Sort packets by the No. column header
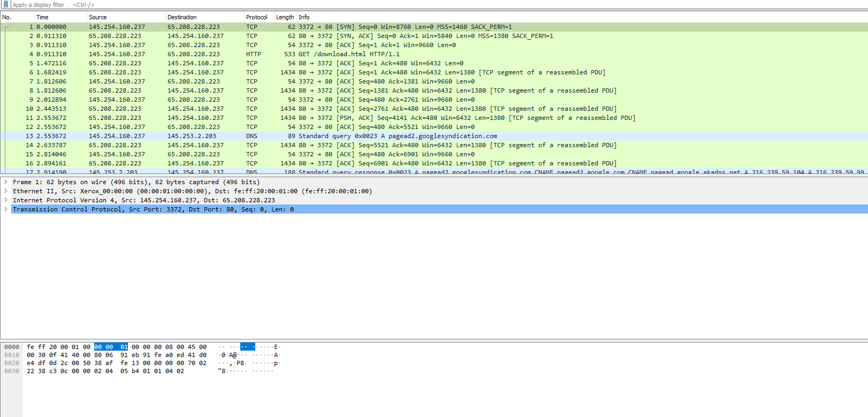The width and height of the screenshot is (868, 417). [17, 17]
